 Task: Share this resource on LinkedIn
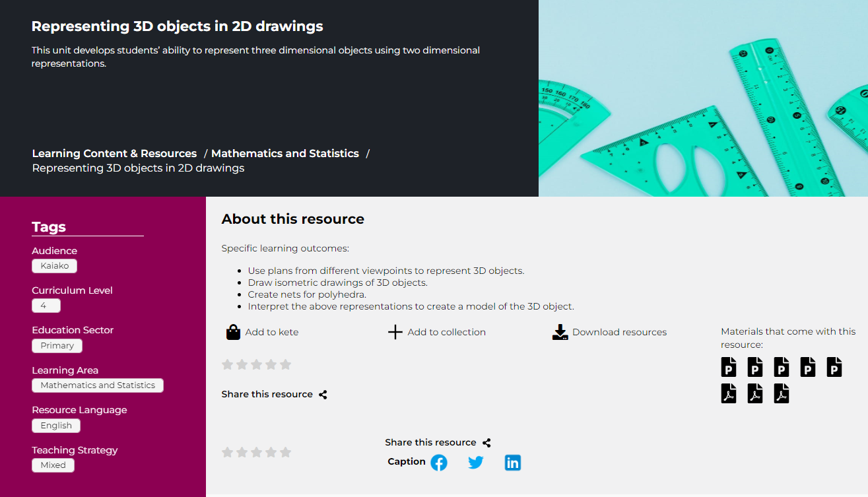pos(513,463)
